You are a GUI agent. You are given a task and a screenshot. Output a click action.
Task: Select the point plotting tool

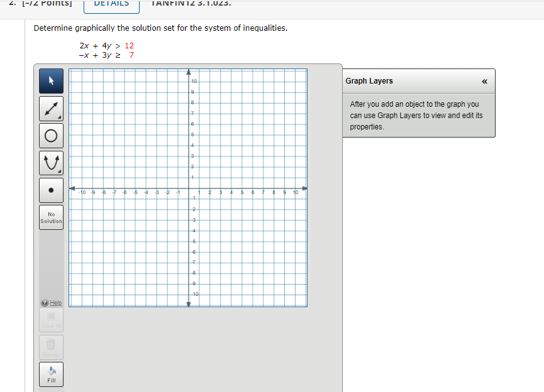point(51,190)
